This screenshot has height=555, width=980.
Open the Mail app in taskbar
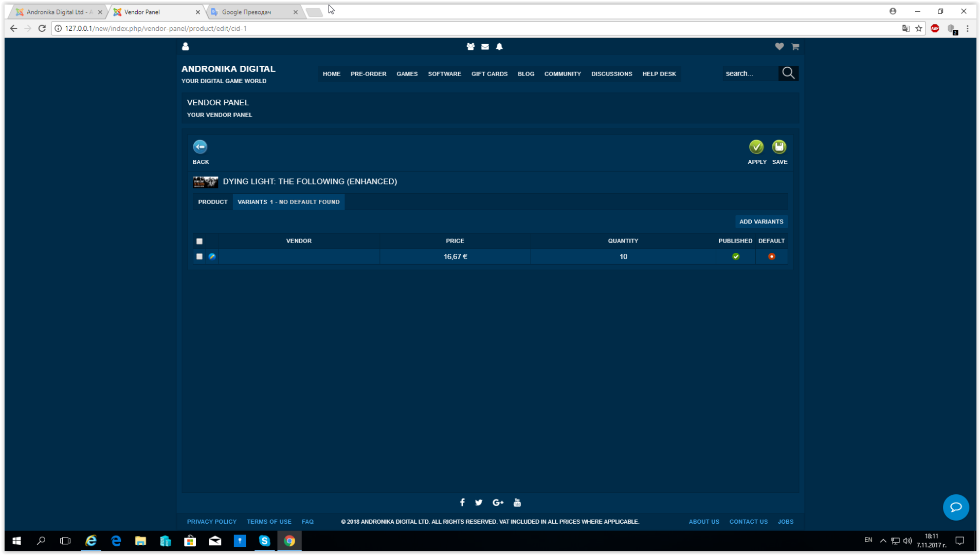(215, 541)
